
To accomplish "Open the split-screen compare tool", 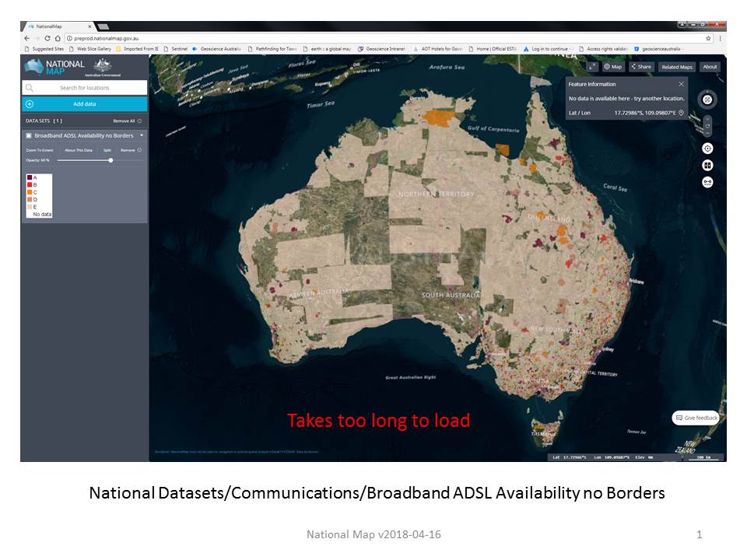I will (x=707, y=165).
